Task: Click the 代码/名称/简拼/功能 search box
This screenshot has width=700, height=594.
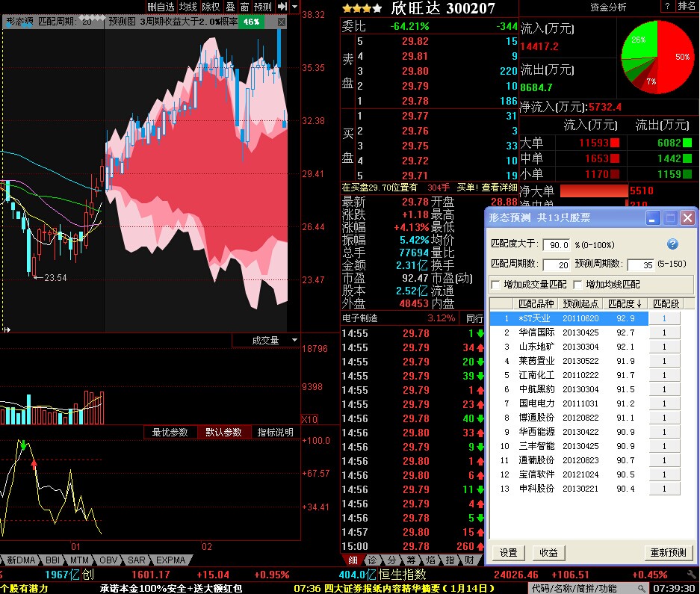Action: pos(589,588)
